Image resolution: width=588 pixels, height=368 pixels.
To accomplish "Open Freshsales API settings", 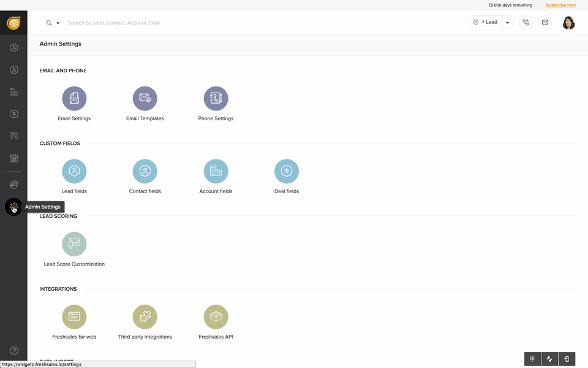I will [216, 317].
